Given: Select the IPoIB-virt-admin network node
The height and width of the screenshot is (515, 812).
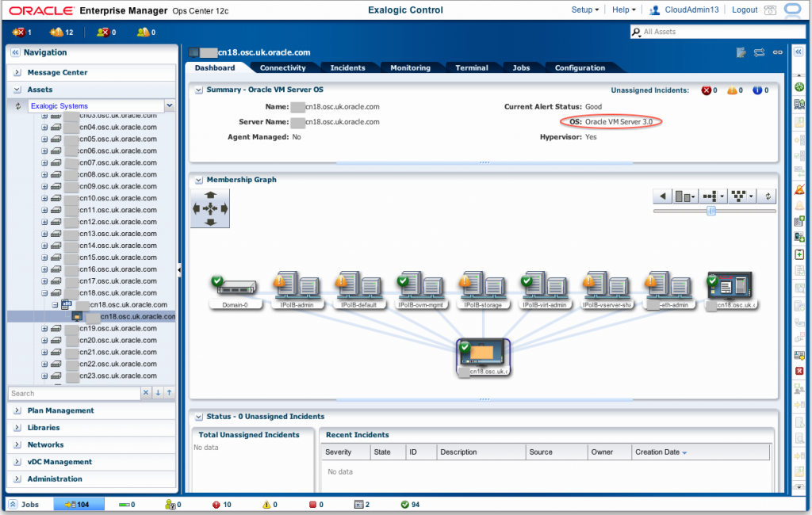Looking at the screenshot, I should click(x=544, y=290).
